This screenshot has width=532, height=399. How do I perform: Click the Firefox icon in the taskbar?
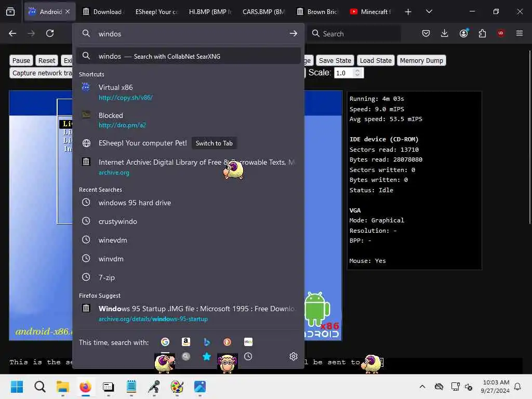86,387
